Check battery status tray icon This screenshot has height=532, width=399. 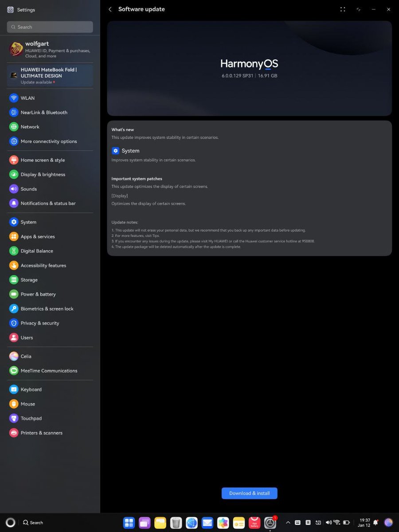[347, 523]
